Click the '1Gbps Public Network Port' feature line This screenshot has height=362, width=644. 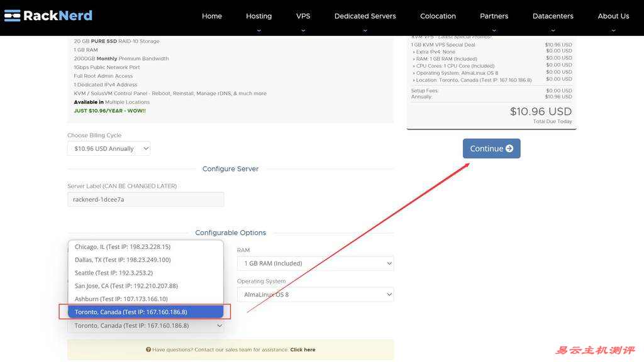pyautogui.click(x=107, y=67)
